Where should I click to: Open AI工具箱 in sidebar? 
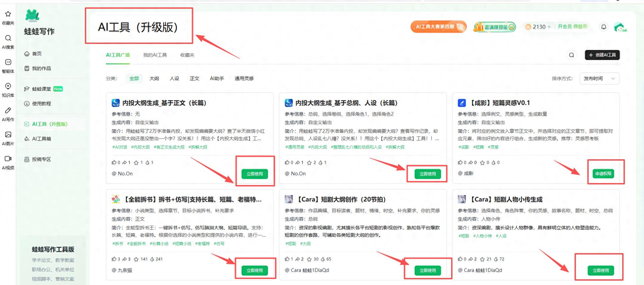pos(38,139)
